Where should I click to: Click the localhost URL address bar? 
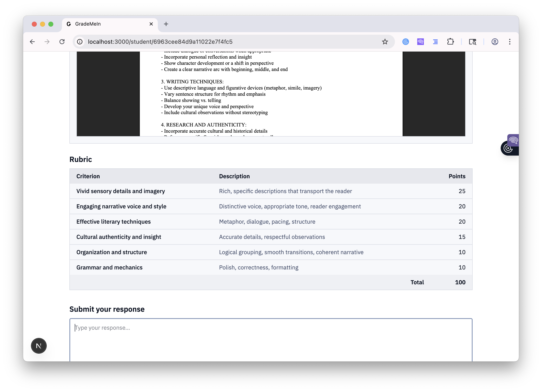[215, 42]
